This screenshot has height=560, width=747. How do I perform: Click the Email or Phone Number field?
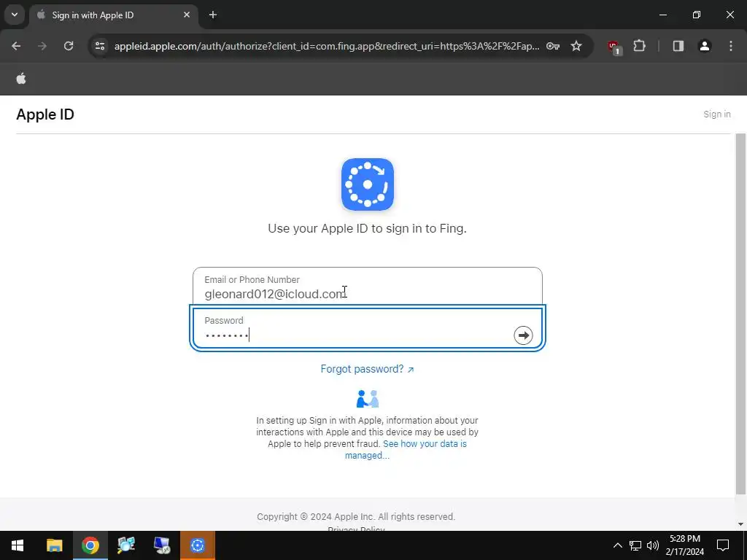click(x=368, y=287)
